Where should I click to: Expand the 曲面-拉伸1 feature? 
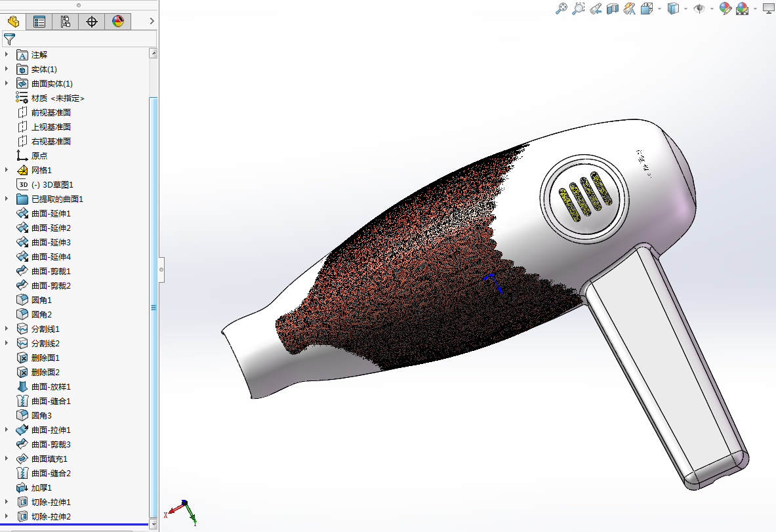pyautogui.click(x=7, y=430)
